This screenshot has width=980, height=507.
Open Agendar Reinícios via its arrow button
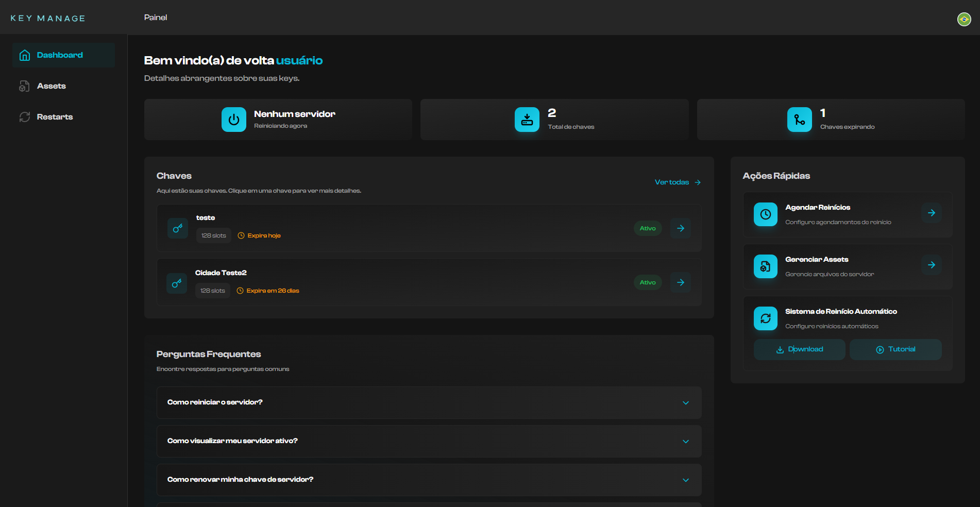[932, 213]
